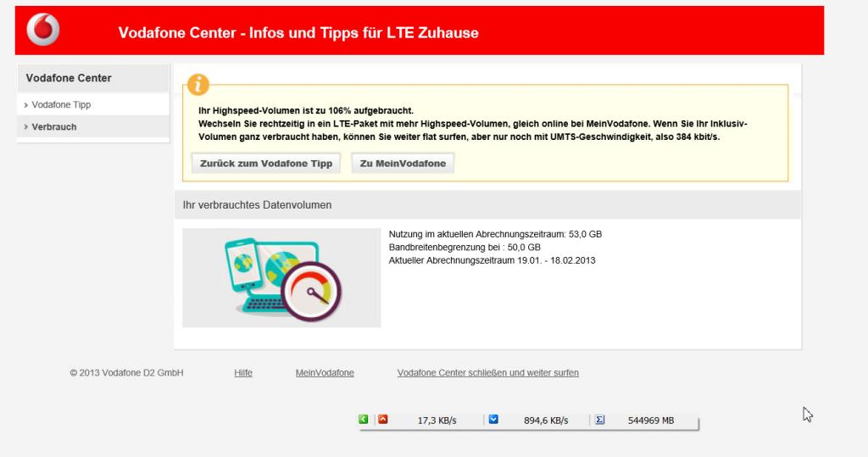Open the MeinVodafone footer link
This screenshot has height=457, width=868.
(x=325, y=373)
